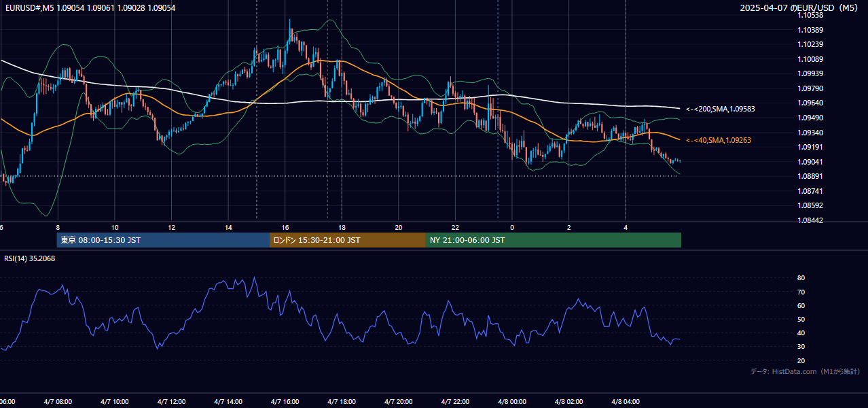This screenshot has width=868, height=408.
Task: Click hour label 14 below the price chart
Action: pyautogui.click(x=228, y=227)
